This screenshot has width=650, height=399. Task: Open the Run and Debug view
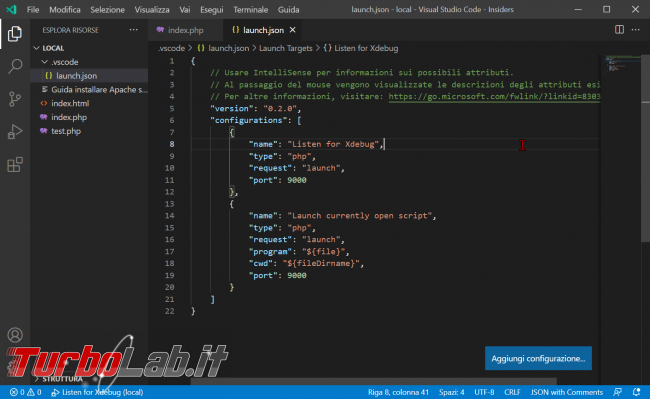[x=15, y=132]
